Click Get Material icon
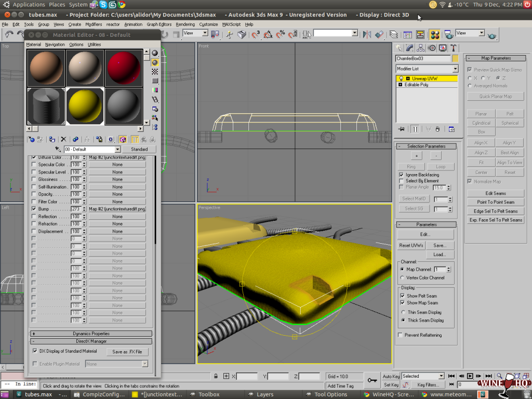This screenshot has height=399, width=532. [32, 139]
